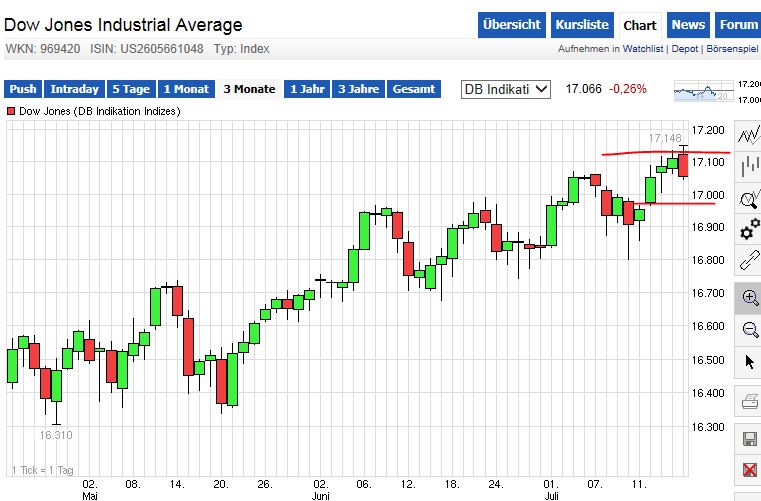
Task: Add index to Depot link
Action: [685, 49]
